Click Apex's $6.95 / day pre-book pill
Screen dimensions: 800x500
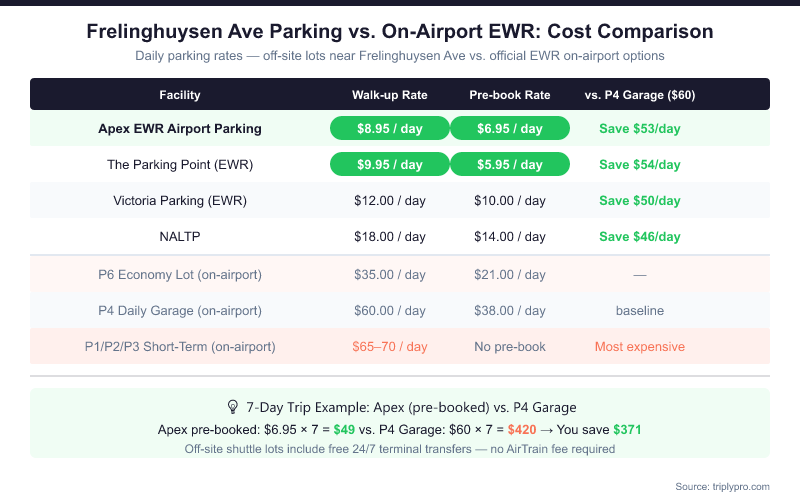pos(510,128)
